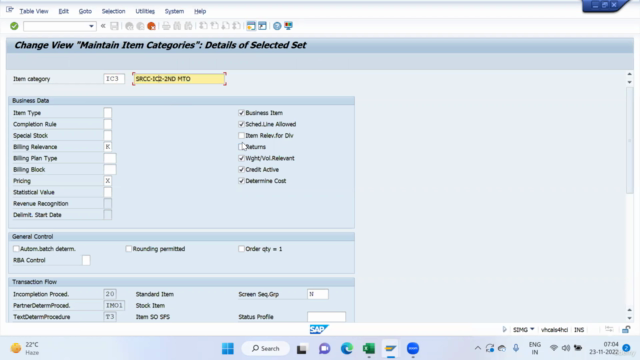Open the Windows Start menu
The width and height of the screenshot is (640, 360).
228,349
